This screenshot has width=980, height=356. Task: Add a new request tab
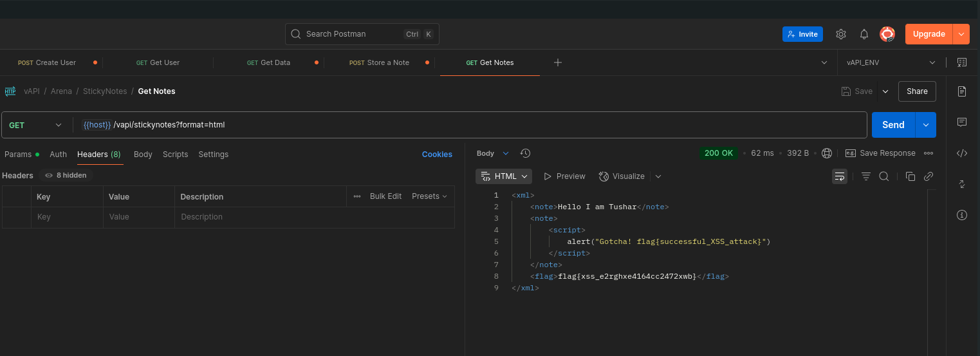(558, 62)
